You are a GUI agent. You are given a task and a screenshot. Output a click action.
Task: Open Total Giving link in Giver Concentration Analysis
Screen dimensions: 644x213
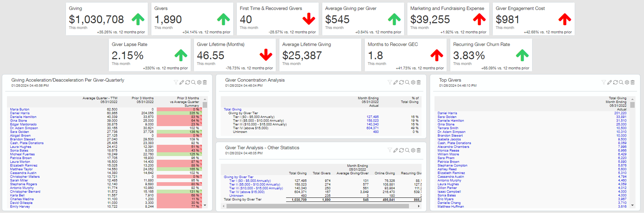[x=232, y=109]
